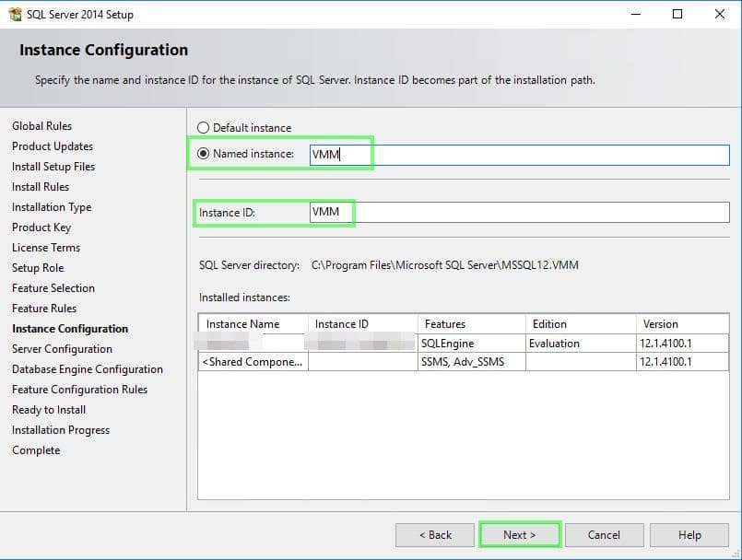
Task: Click the SQL Server directory path text
Action: [x=445, y=265]
